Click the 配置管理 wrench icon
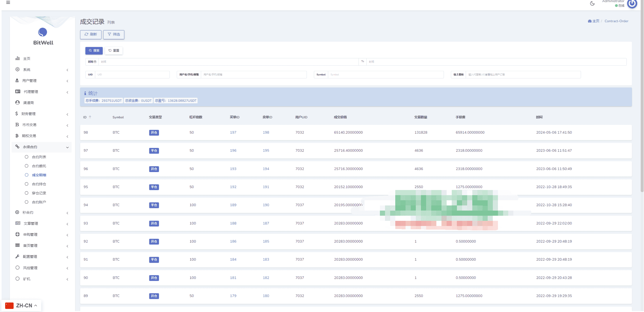The height and width of the screenshot is (312, 644). (x=17, y=256)
